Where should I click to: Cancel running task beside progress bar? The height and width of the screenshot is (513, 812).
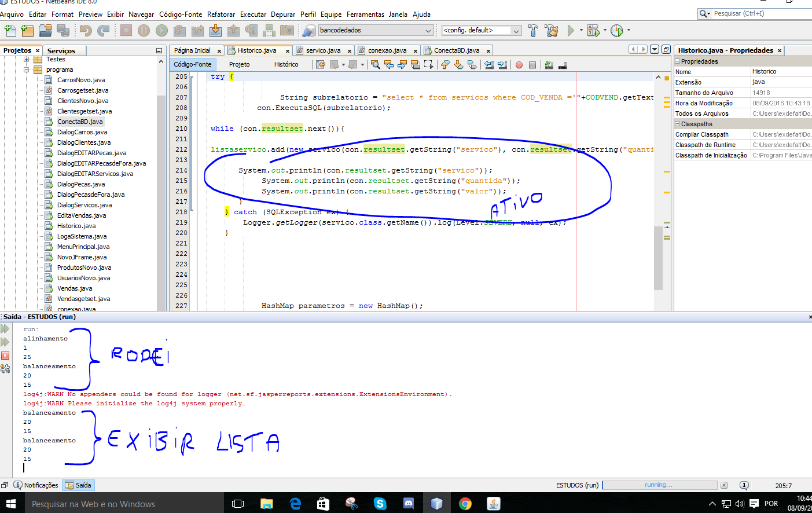point(723,485)
